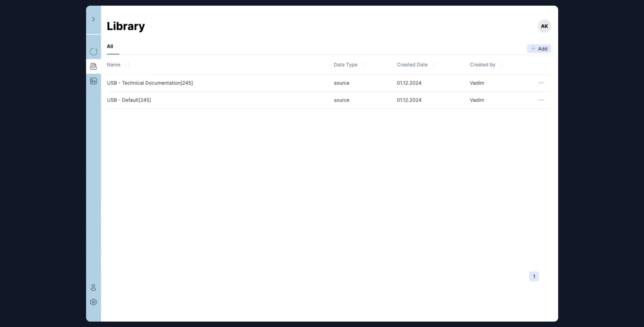
Task: Open Settings via the gear icon
Action: point(94,302)
